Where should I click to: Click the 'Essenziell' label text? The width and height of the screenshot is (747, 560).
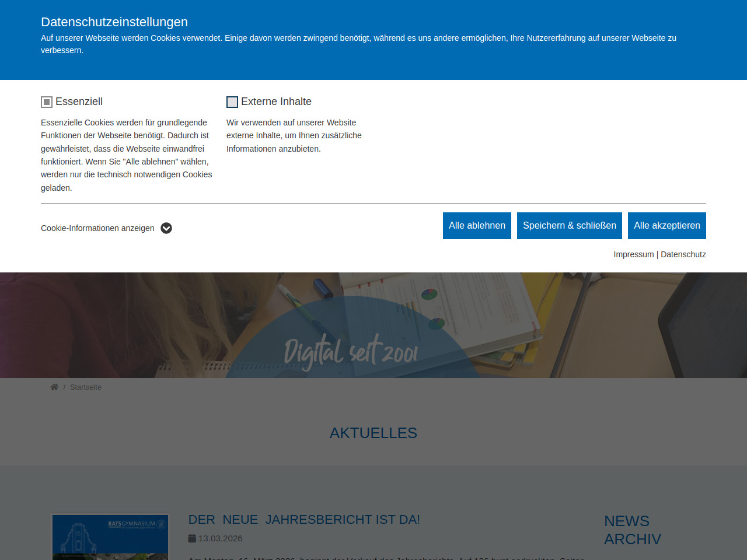tap(79, 101)
